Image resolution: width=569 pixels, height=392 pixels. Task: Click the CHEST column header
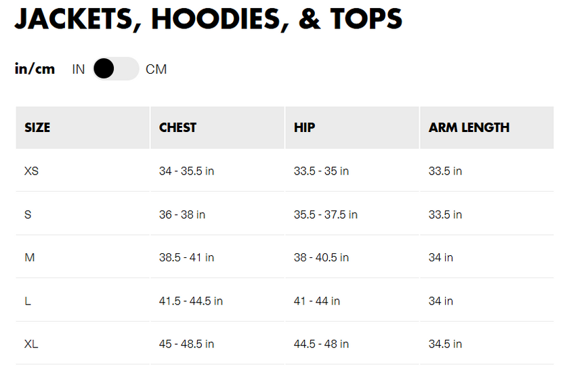(177, 127)
